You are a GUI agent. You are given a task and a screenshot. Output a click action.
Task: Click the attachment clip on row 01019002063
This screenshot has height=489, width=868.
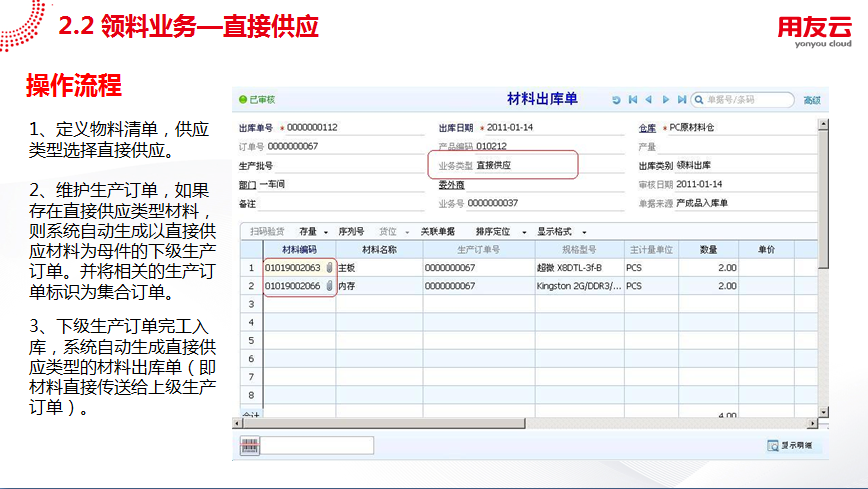(329, 268)
